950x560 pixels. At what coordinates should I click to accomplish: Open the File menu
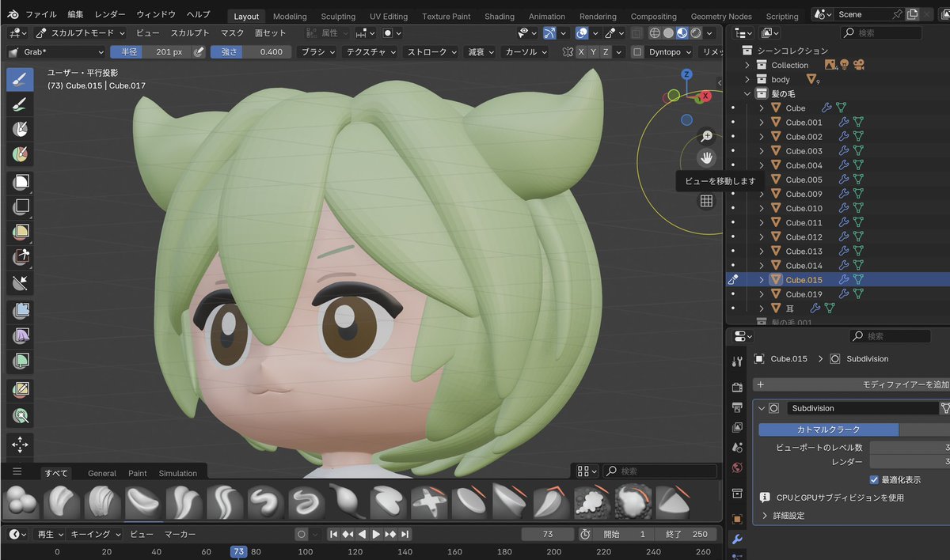41,14
